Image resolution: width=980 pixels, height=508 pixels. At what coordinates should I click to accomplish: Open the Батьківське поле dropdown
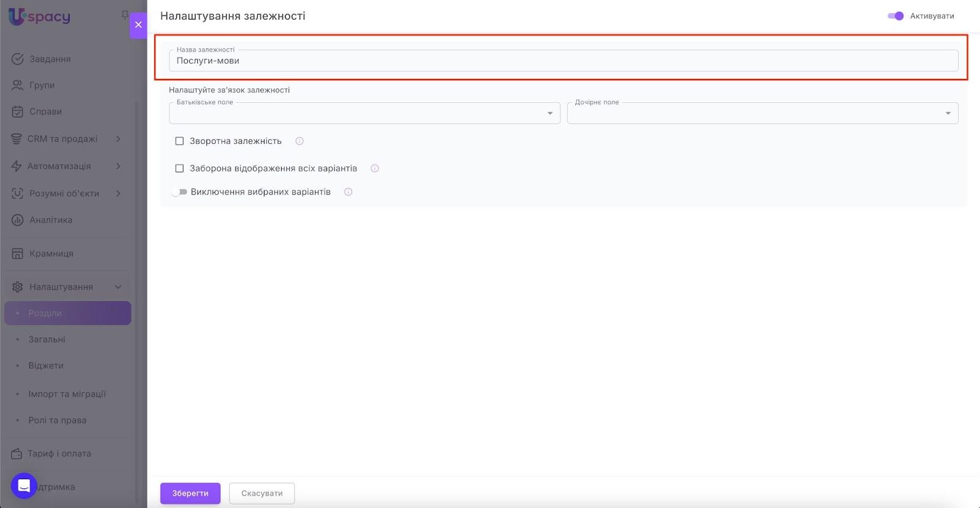point(364,113)
